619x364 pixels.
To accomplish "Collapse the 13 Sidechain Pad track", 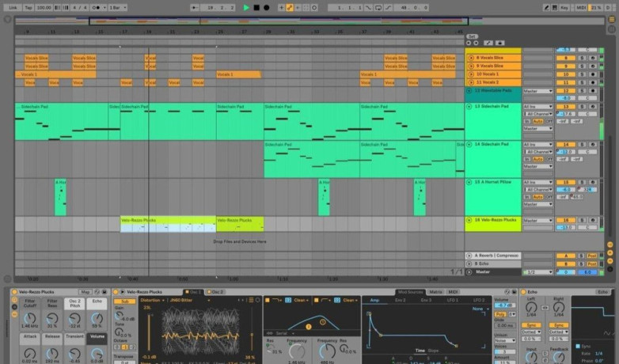I will pos(469,107).
